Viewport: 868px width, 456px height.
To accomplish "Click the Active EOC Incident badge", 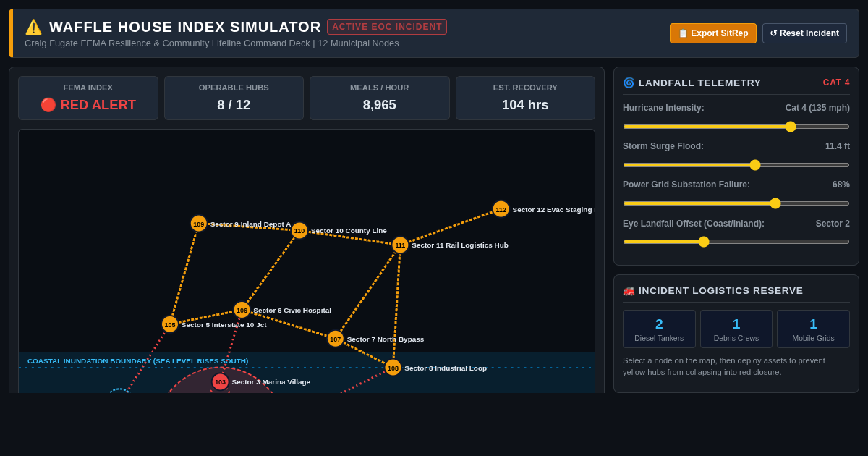I will pos(387,27).
